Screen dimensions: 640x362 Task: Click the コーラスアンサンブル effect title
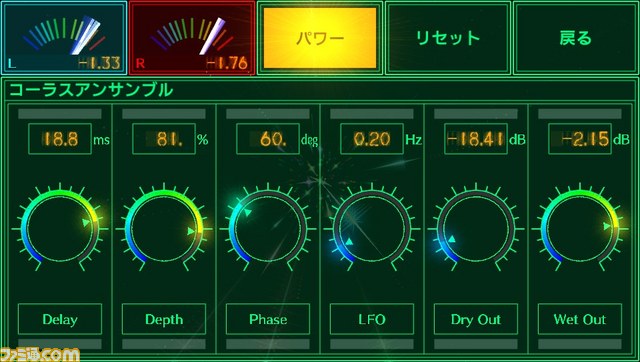[x=91, y=90]
